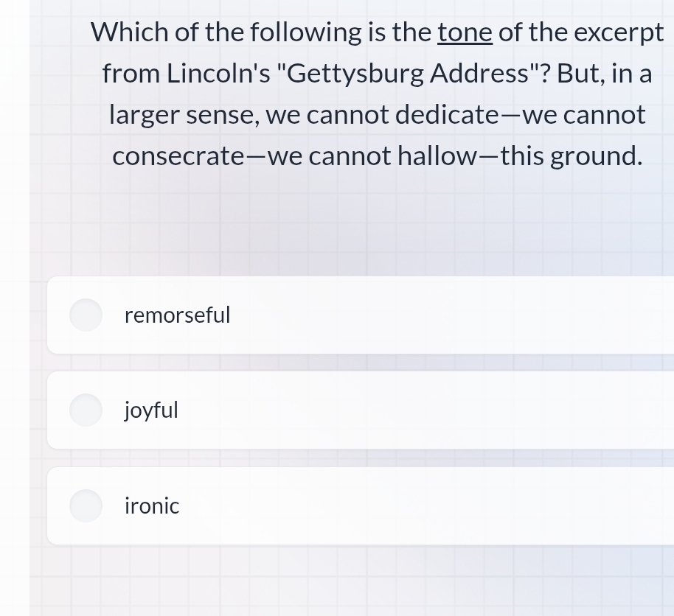The width and height of the screenshot is (674, 616).
Task: Select the remorseful radio button
Action: click(x=86, y=315)
